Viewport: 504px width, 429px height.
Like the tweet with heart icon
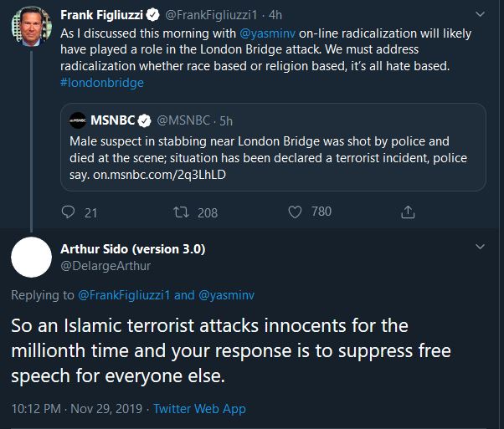click(x=295, y=212)
